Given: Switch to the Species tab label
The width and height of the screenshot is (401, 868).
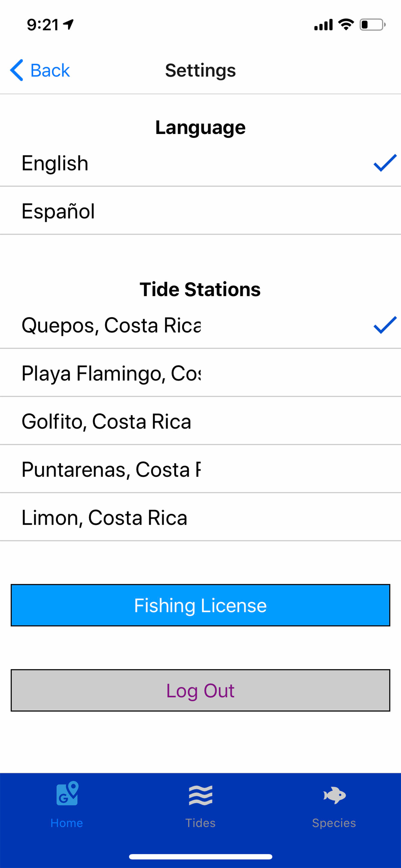Looking at the screenshot, I should click(x=334, y=823).
